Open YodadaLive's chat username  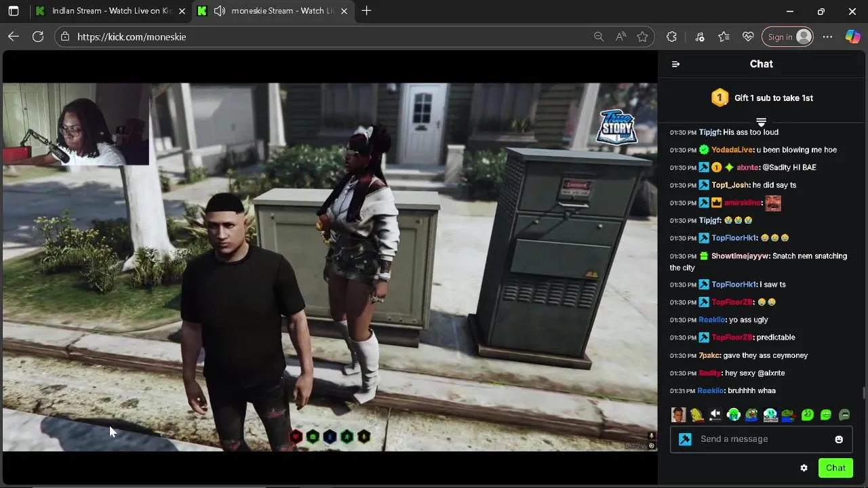(x=732, y=150)
